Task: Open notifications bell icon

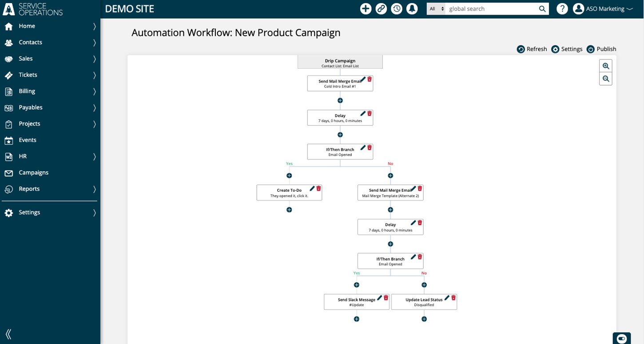Action: (412, 8)
